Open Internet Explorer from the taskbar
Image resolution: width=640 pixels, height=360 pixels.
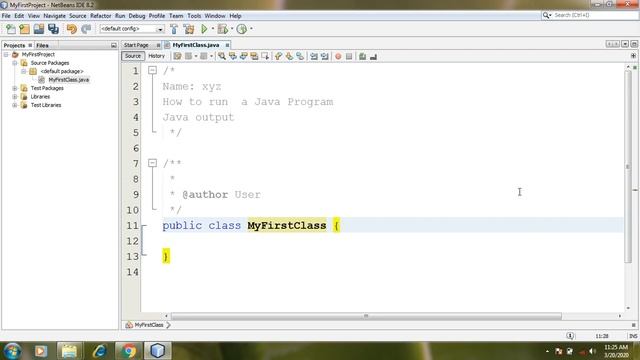pos(99,351)
